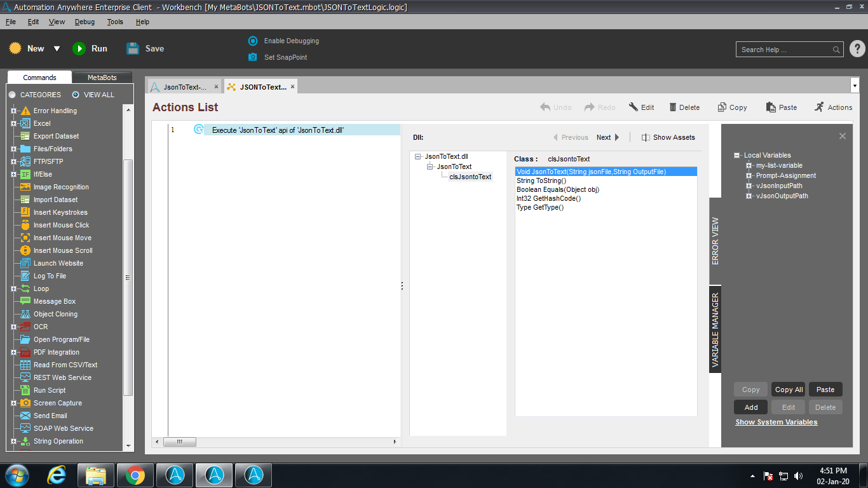Click the Message Box icon
This screenshot has height=488, width=868.
pyautogui.click(x=25, y=301)
